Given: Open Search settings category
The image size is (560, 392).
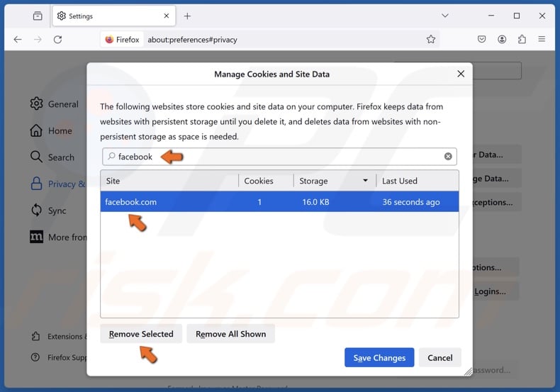Looking at the screenshot, I should (52, 157).
